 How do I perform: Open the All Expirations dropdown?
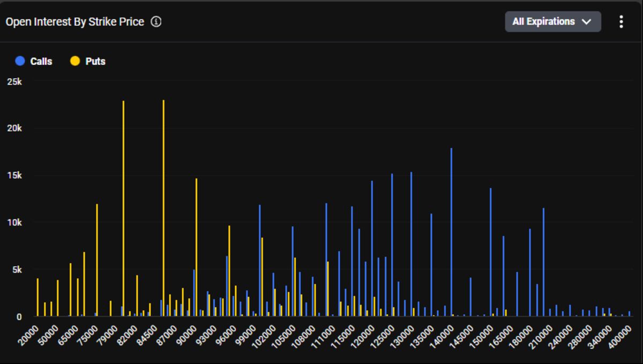pyautogui.click(x=552, y=22)
